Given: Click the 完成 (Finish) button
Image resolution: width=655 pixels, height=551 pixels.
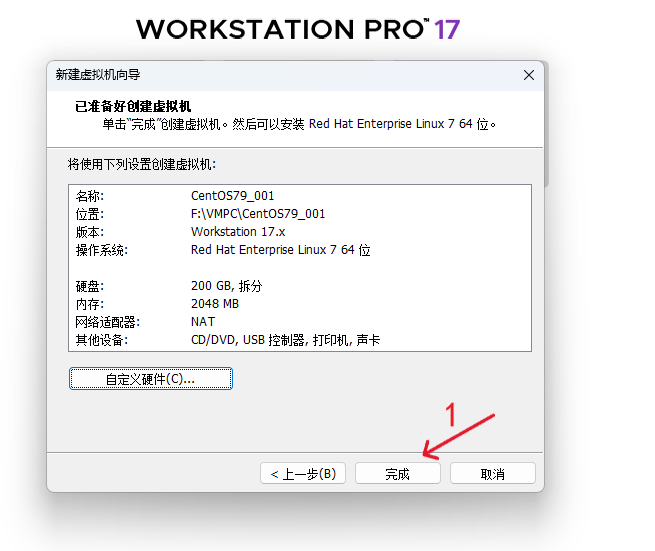Looking at the screenshot, I should click(x=398, y=473).
